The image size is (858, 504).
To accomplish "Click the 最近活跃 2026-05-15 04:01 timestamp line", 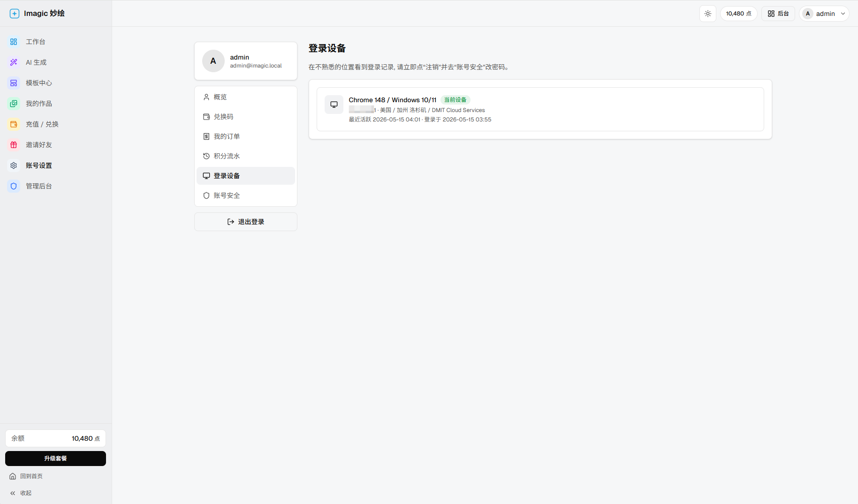I will [x=420, y=120].
